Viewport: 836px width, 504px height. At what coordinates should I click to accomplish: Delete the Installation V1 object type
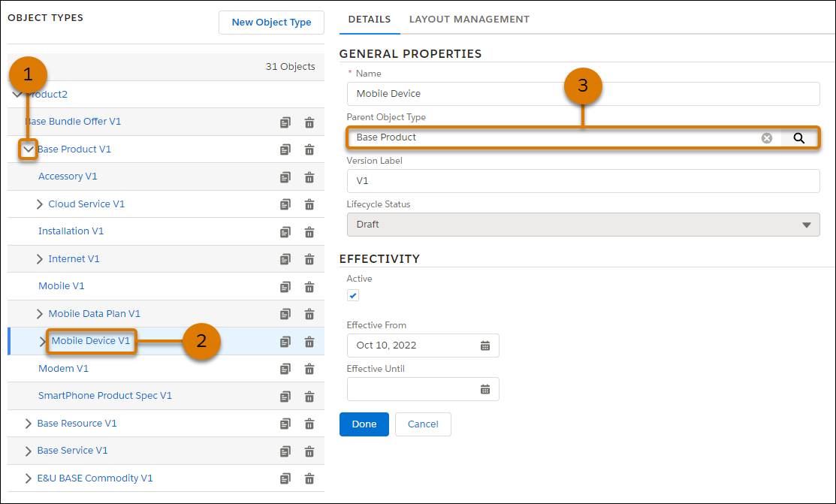pyautogui.click(x=309, y=232)
